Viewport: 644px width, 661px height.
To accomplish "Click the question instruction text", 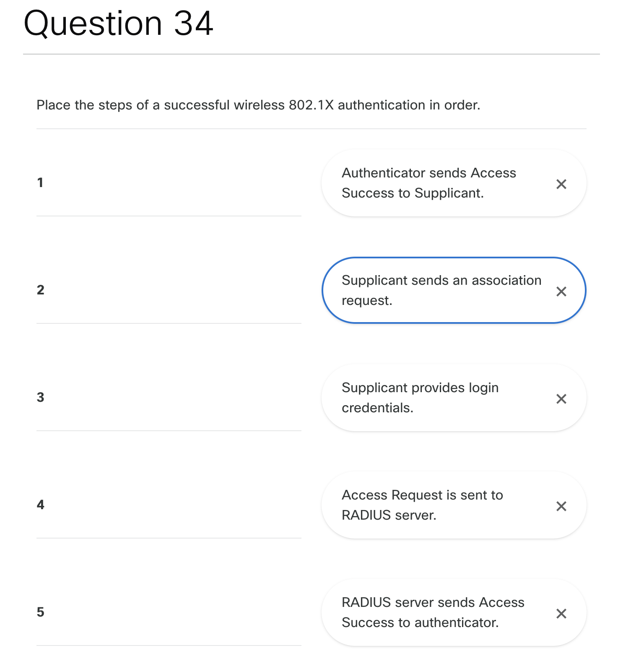I will (x=258, y=105).
